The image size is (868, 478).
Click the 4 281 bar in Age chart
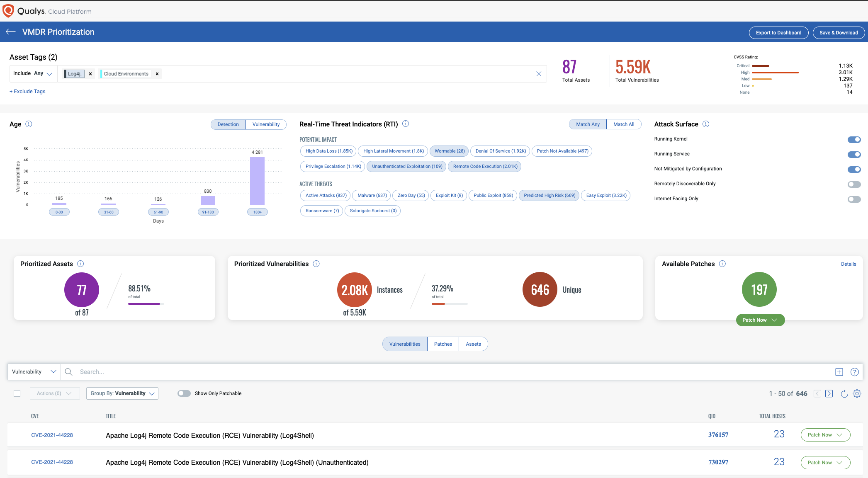point(257,181)
